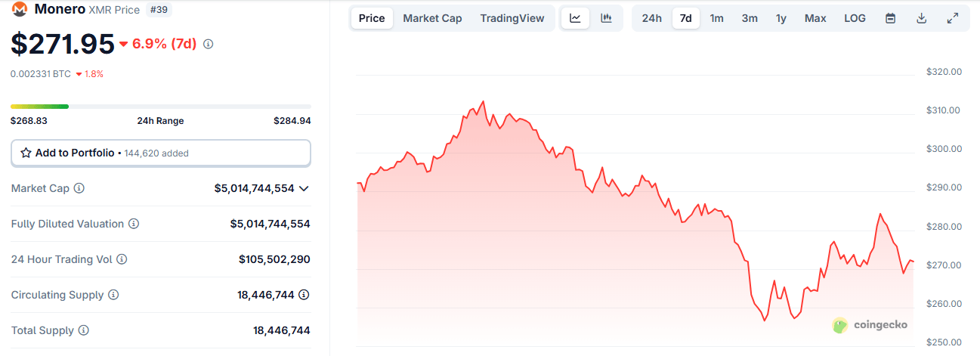Click the Total Supply info icon
Image resolution: width=980 pixels, height=356 pixels.
coord(84,330)
